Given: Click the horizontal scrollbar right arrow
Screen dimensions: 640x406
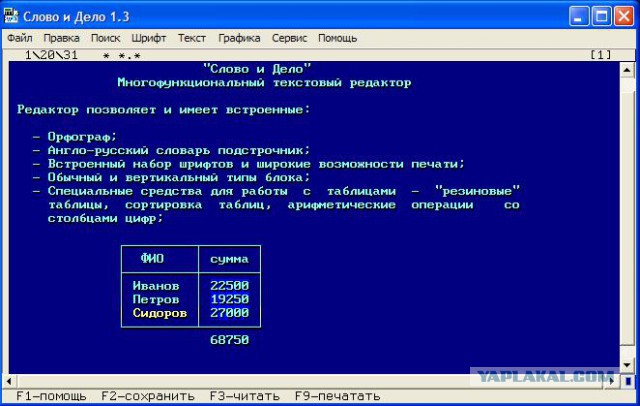Looking at the screenshot, I should [x=611, y=381].
